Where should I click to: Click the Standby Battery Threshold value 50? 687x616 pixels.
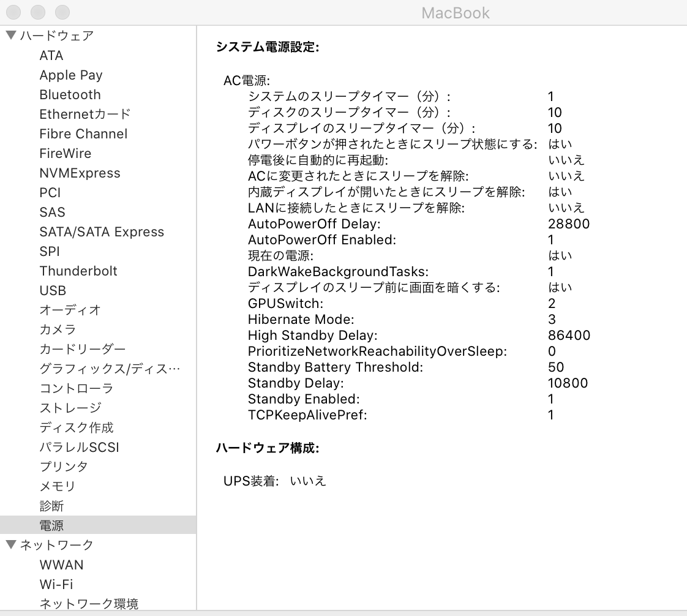pos(556,367)
